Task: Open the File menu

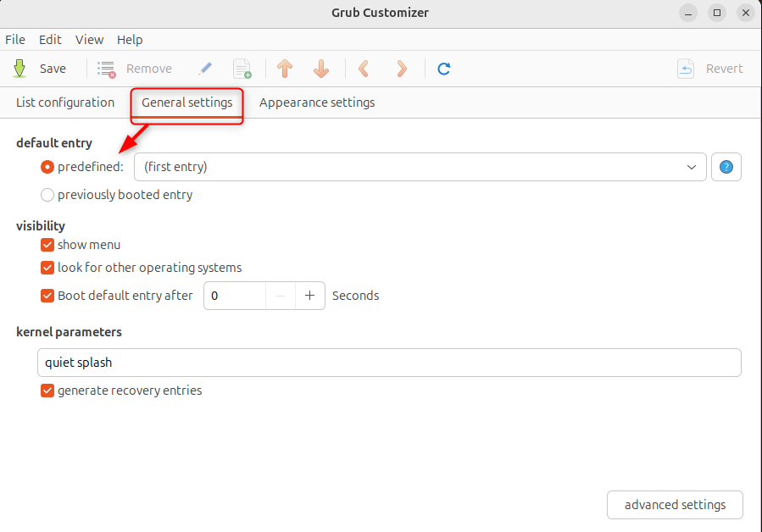Action: (x=15, y=40)
